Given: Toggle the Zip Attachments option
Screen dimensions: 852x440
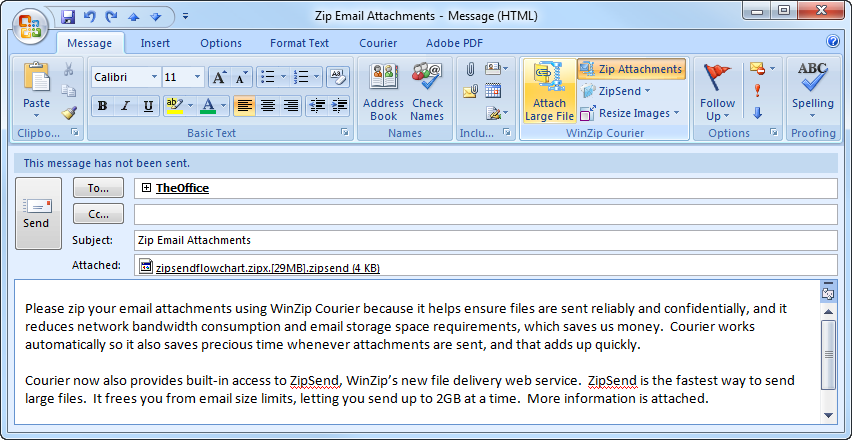Looking at the screenshot, I should click(631, 69).
